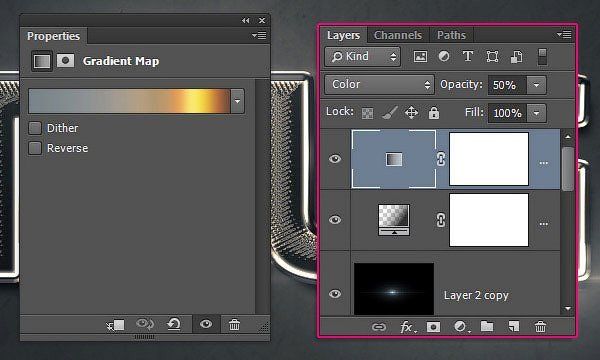Enable the Dither checkbox

coord(35,128)
